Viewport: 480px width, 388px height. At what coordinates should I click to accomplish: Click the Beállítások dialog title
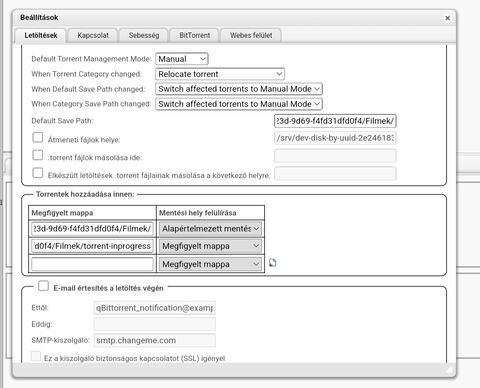(x=39, y=17)
